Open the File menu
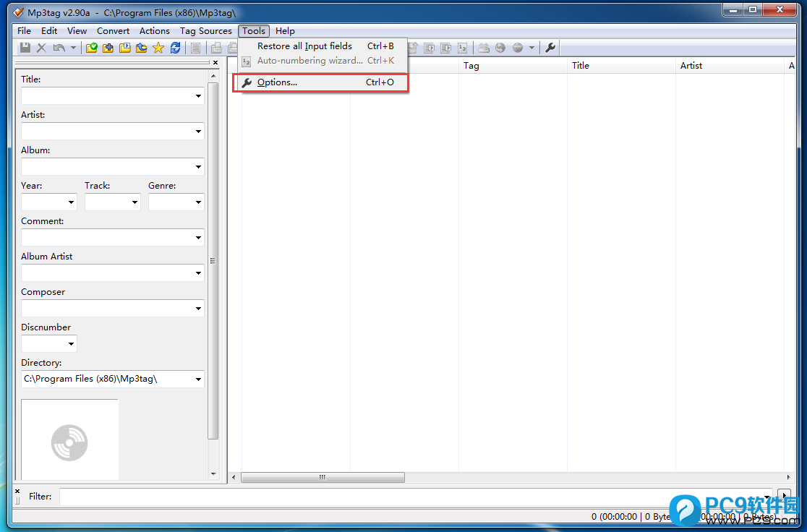The width and height of the screenshot is (807, 532). pos(24,31)
